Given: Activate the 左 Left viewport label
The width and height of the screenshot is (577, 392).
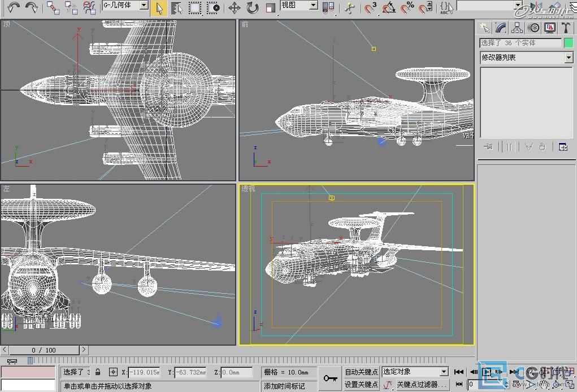Looking at the screenshot, I should (x=7, y=189).
